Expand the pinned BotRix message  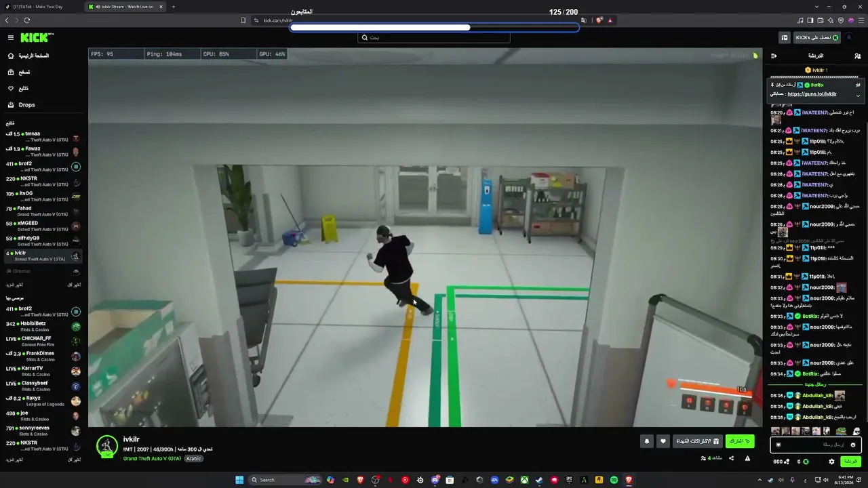tap(858, 96)
